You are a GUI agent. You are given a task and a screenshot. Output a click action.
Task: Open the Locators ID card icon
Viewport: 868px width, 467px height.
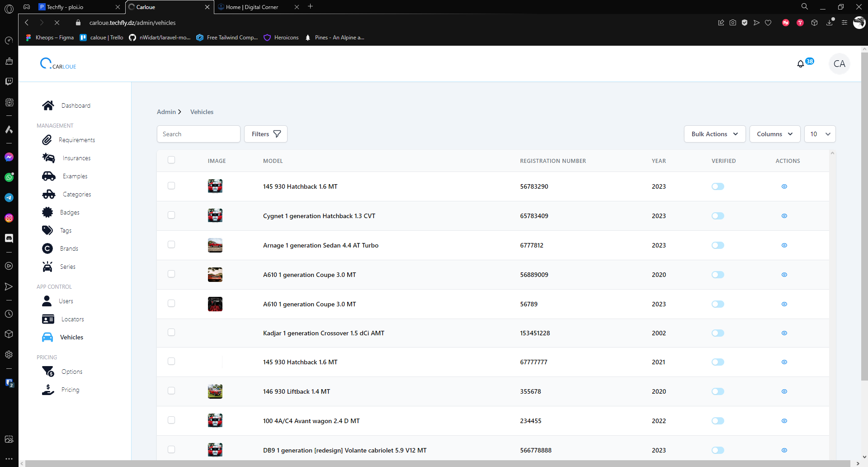pos(48,319)
